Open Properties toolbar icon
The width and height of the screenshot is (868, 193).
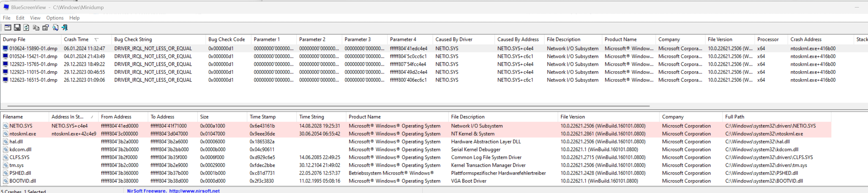45,28
